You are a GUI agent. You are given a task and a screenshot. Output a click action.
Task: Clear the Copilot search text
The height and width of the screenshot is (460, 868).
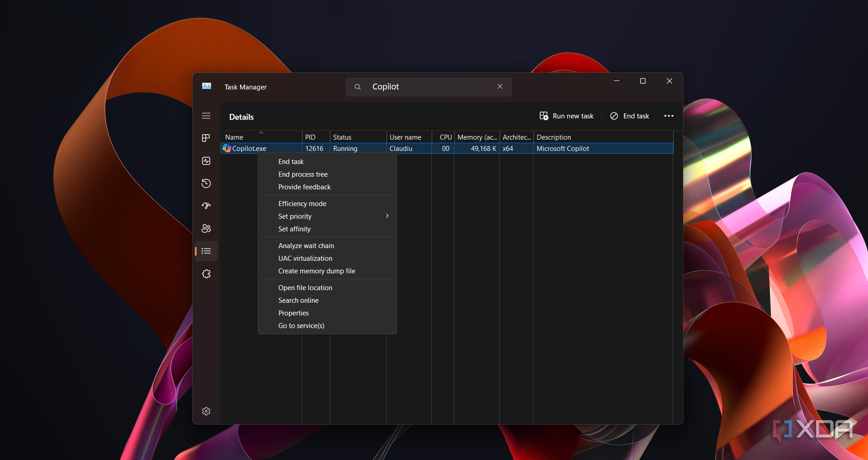point(500,86)
